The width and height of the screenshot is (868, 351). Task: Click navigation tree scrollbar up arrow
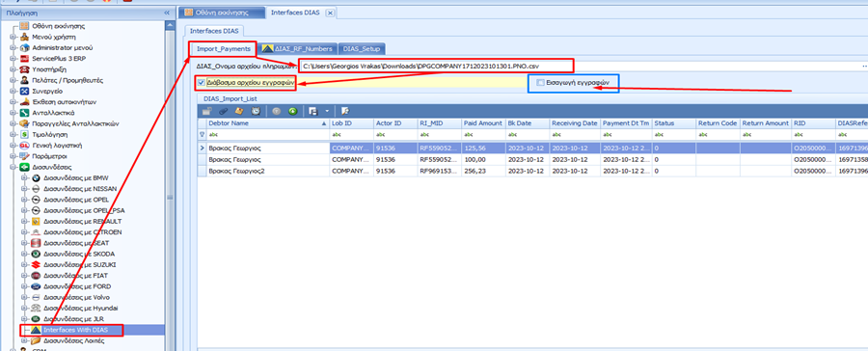coord(170,24)
